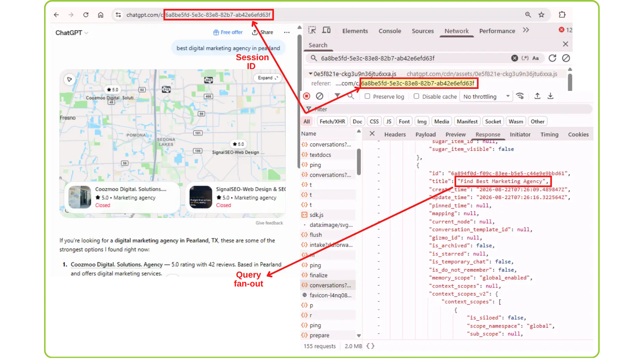The image size is (644, 359).
Task: Stop recording the network log
Action: pyautogui.click(x=307, y=96)
